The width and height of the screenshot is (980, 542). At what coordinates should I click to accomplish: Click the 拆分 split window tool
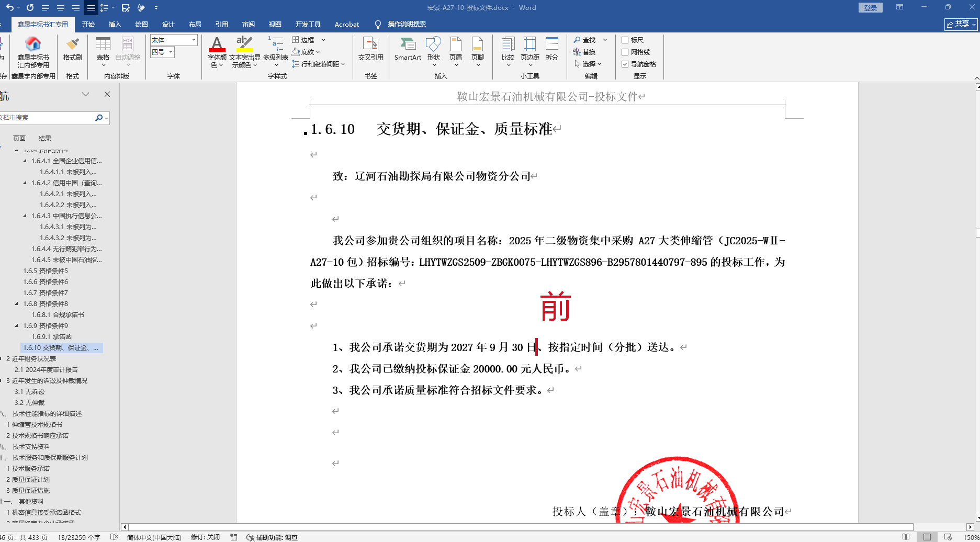tap(552, 49)
